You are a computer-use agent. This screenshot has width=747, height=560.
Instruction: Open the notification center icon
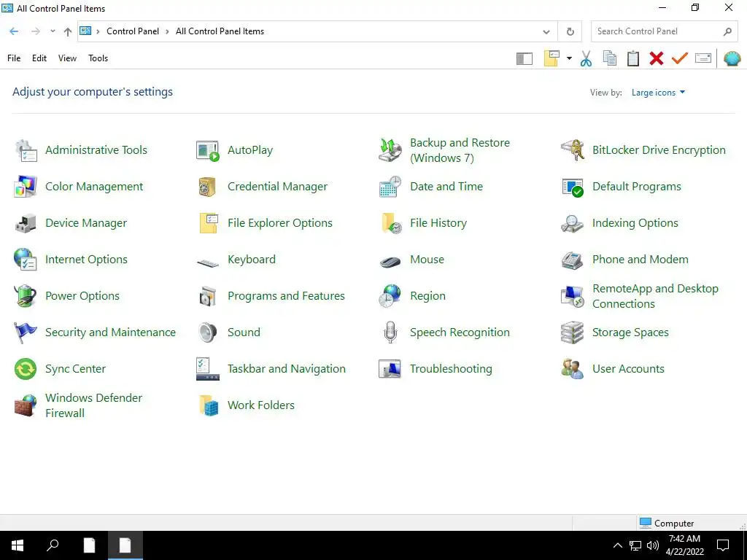723,545
